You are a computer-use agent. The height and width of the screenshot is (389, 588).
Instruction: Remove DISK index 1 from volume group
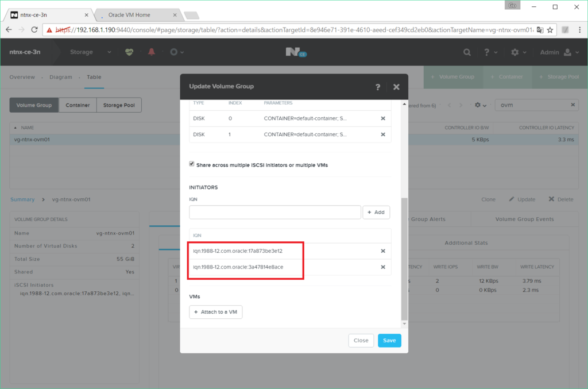click(x=383, y=134)
